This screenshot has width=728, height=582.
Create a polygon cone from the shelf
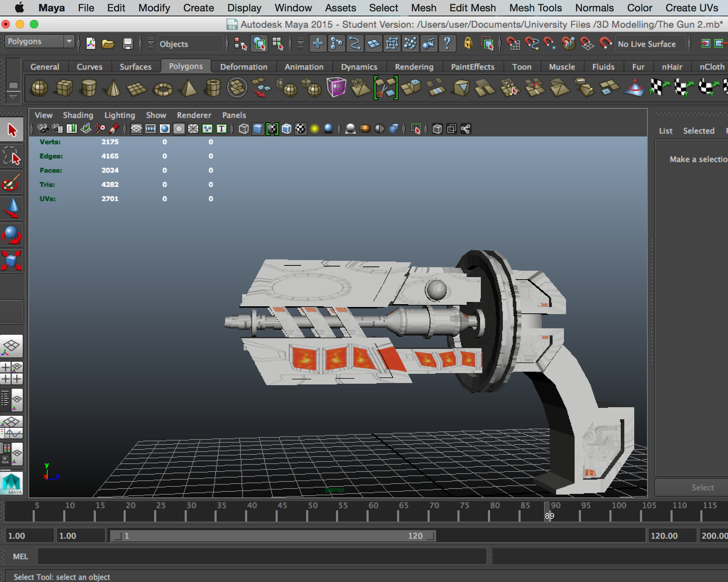pyautogui.click(x=113, y=88)
